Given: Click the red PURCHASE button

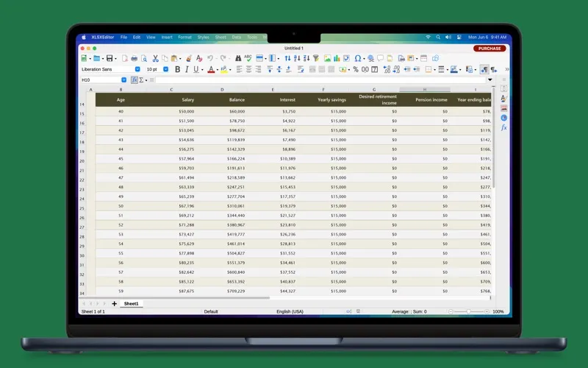Looking at the screenshot, I should point(490,49).
